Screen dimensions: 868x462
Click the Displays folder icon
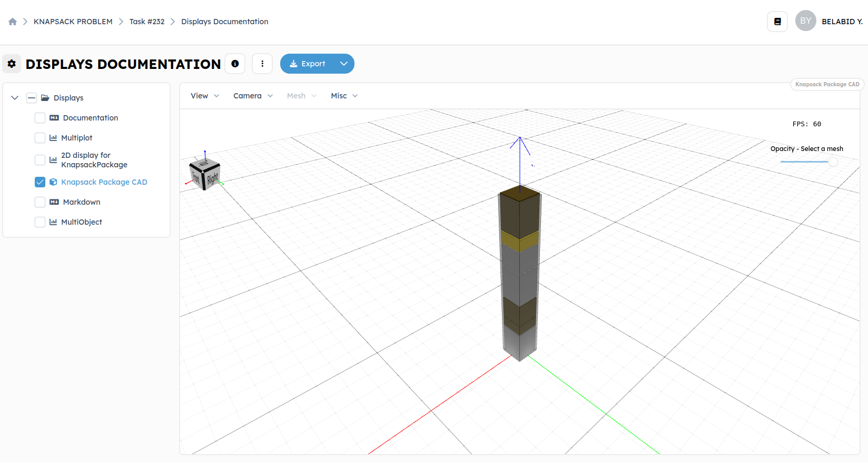pos(45,98)
